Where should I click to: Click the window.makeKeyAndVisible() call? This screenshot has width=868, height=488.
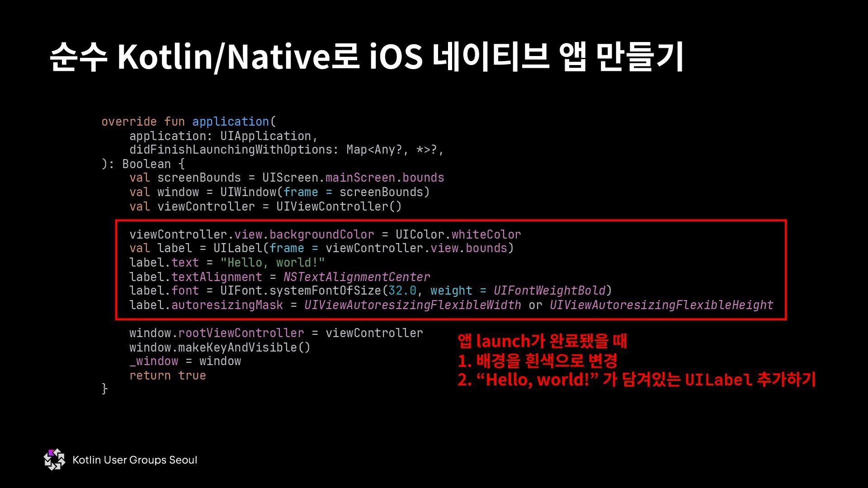point(220,347)
